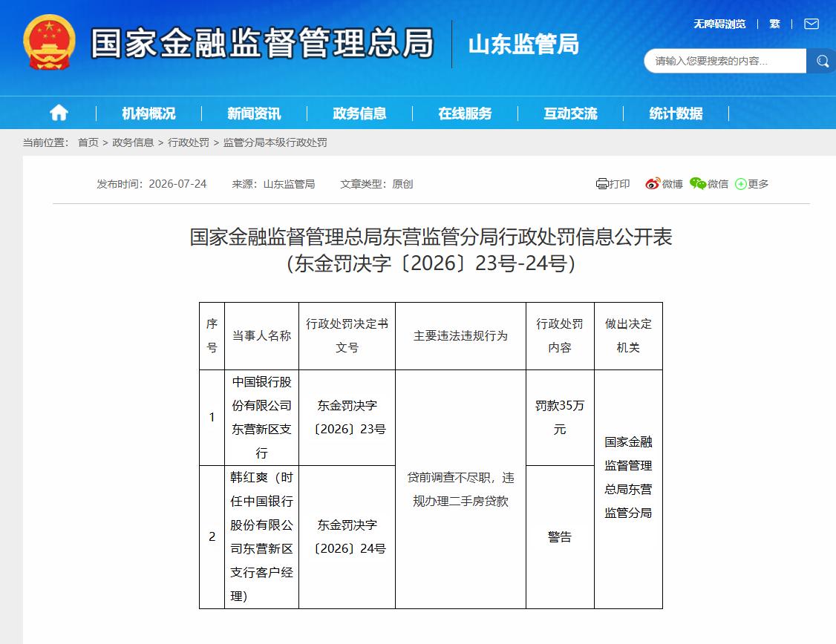The height and width of the screenshot is (644, 836).
Task: Go to the home icon in navigation bar
Action: 59,113
